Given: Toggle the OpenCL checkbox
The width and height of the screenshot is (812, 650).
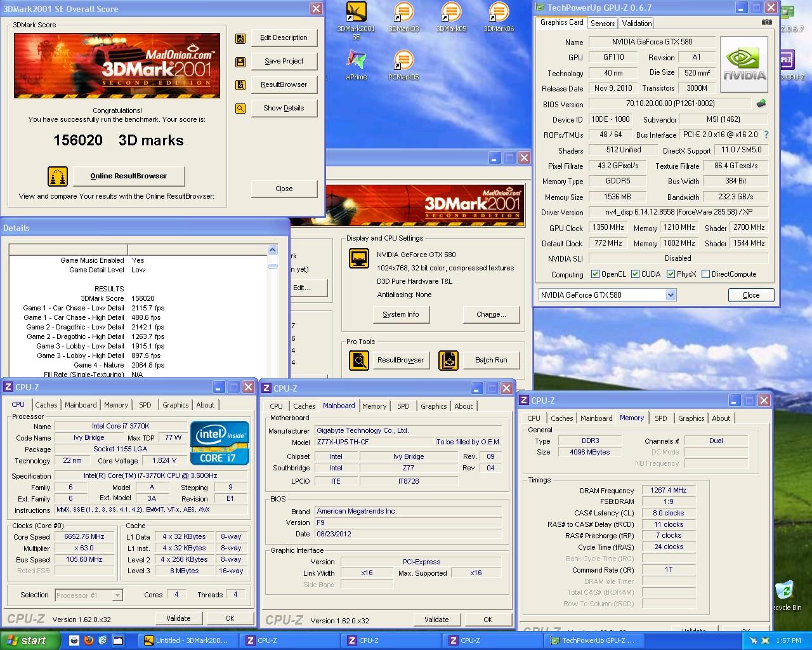Looking at the screenshot, I should [595, 274].
